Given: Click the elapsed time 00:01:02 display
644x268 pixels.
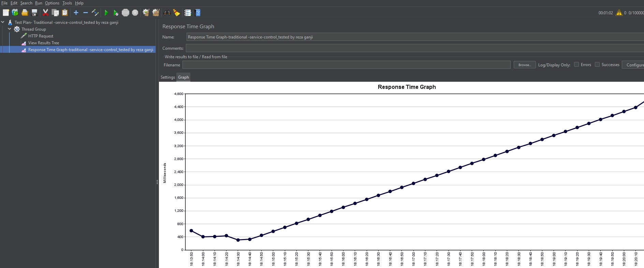Looking at the screenshot, I should point(605,13).
